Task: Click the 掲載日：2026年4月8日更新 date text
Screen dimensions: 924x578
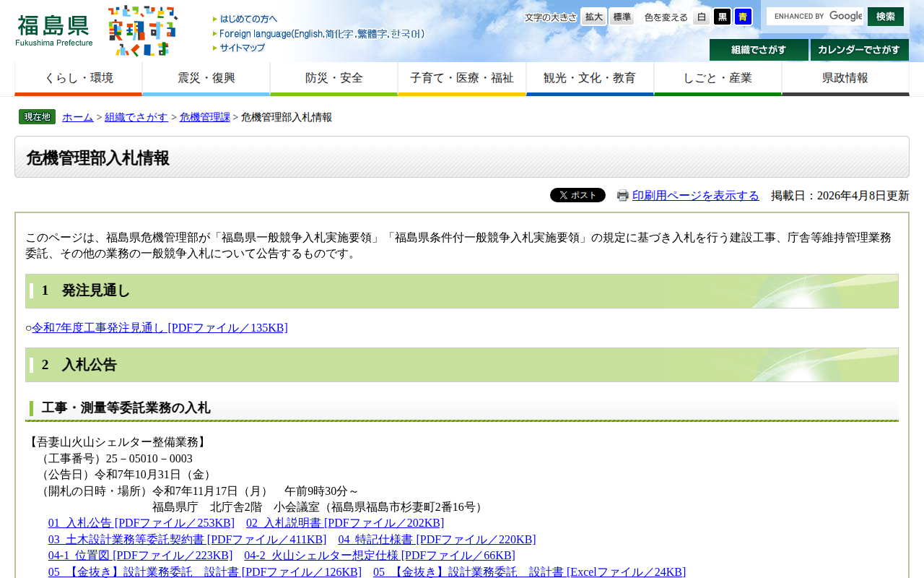Action: click(840, 196)
